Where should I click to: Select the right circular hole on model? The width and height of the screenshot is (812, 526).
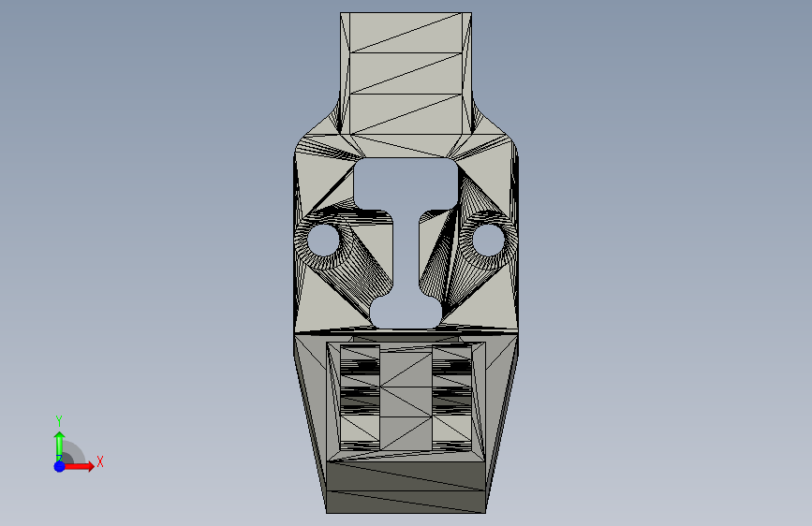click(x=489, y=241)
